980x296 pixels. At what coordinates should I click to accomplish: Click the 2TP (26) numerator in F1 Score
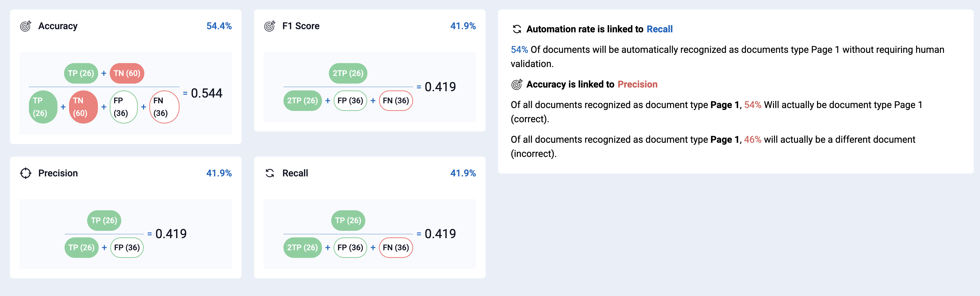tap(348, 73)
